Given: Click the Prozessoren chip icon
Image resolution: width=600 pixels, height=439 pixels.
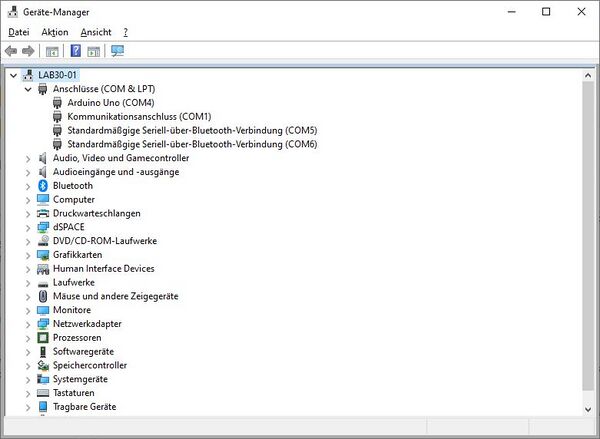Looking at the screenshot, I should (x=43, y=338).
